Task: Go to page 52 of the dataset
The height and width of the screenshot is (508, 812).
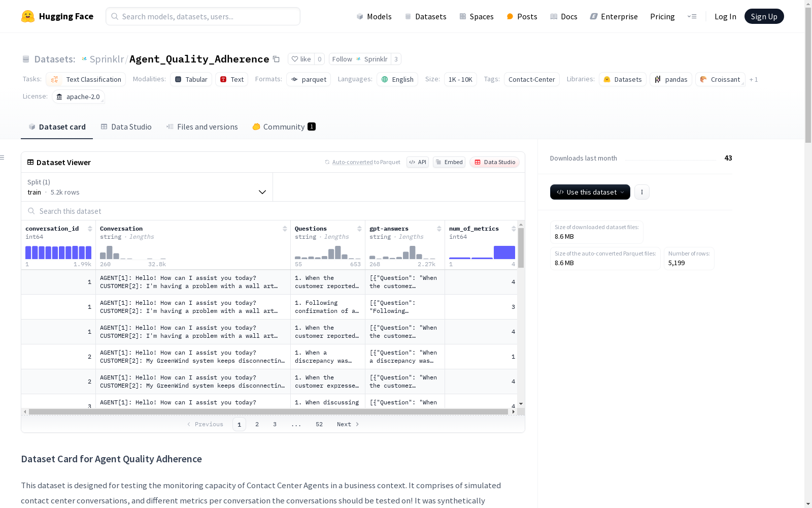Action: coord(319,424)
